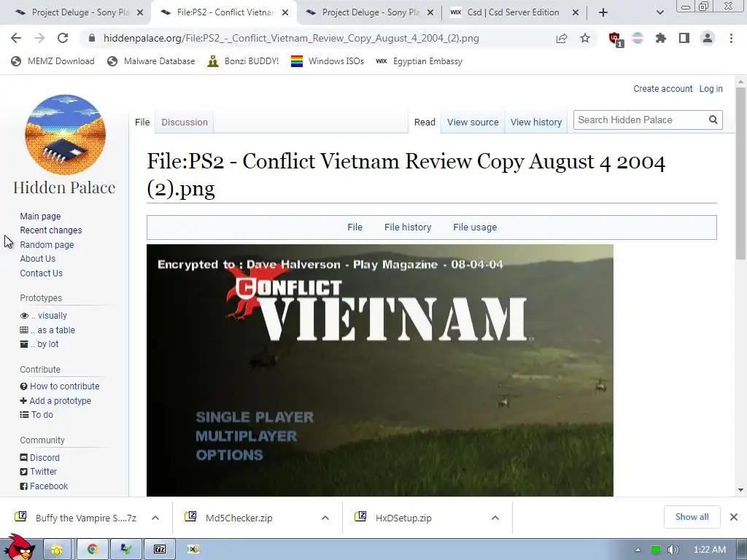Click the Chrome taskbar icon
This screenshot has width=747, height=560.
[x=92, y=550]
